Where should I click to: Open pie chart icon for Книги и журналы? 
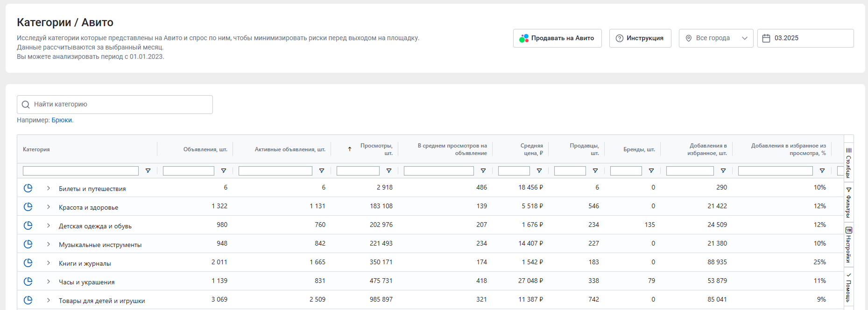click(28, 263)
